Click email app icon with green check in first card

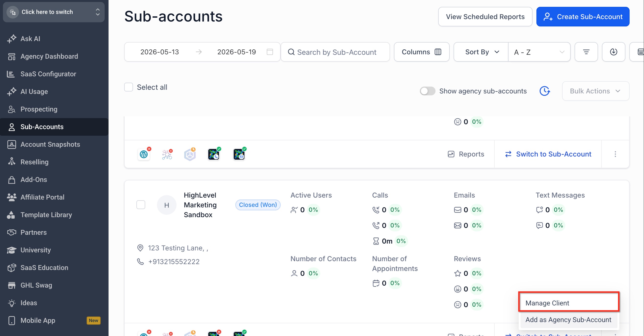(239, 154)
